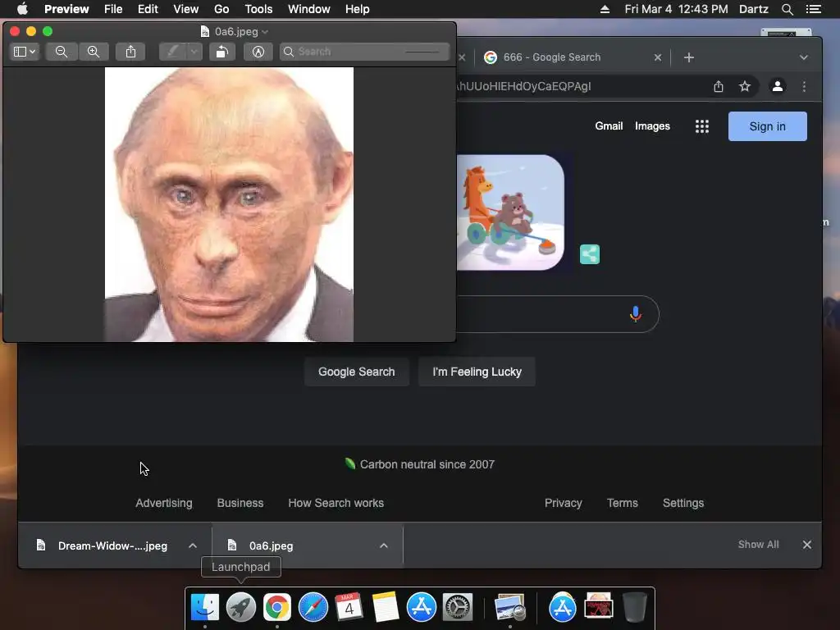The height and width of the screenshot is (630, 840).
Task: Open the Google Images link
Action: click(652, 126)
